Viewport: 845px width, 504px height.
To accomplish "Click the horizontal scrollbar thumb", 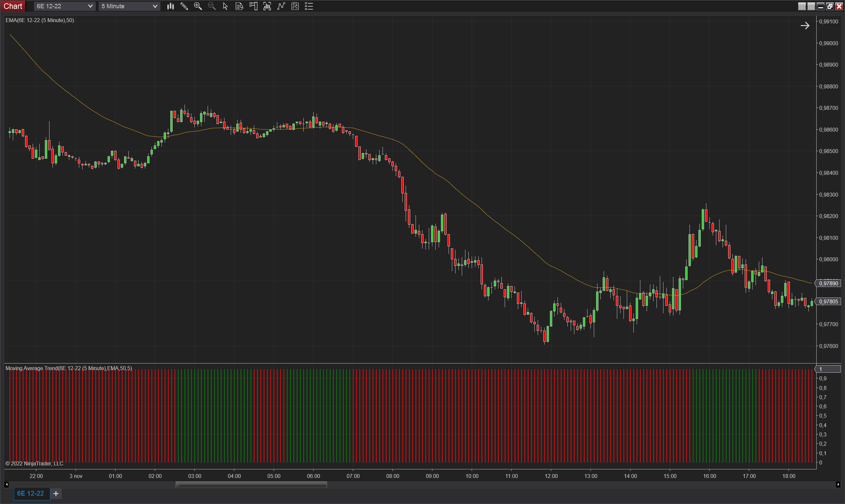I will (x=251, y=485).
